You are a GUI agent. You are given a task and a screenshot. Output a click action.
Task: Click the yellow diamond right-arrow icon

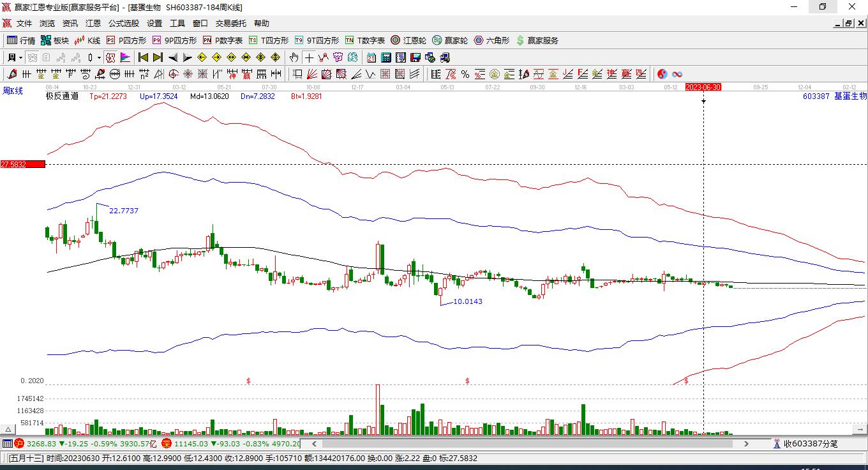[217, 57]
